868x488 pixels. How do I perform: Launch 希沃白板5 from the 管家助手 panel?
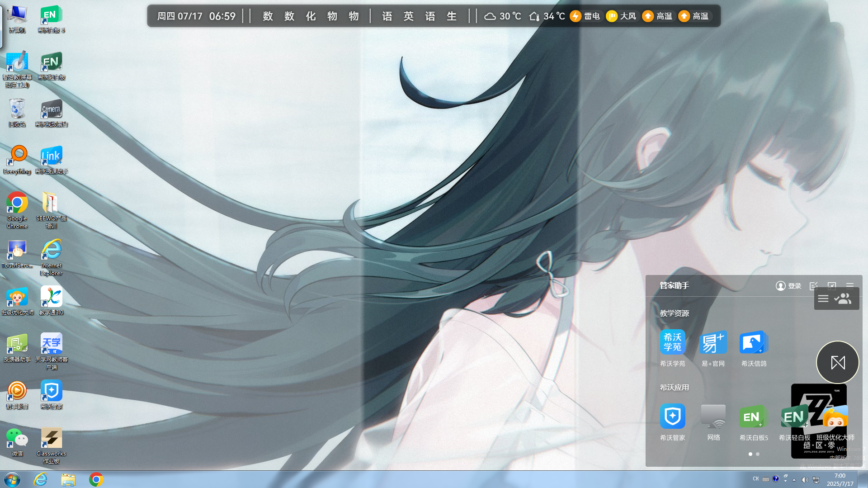(x=754, y=422)
